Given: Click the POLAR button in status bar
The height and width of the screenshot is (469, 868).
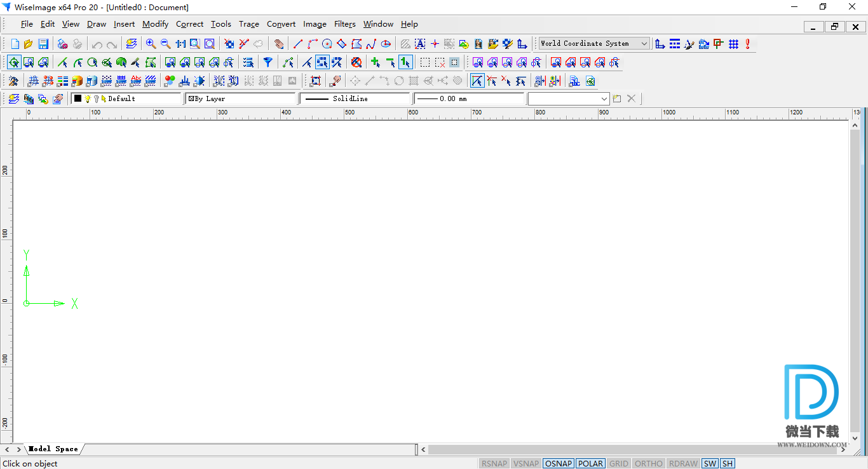Looking at the screenshot, I should point(590,463).
